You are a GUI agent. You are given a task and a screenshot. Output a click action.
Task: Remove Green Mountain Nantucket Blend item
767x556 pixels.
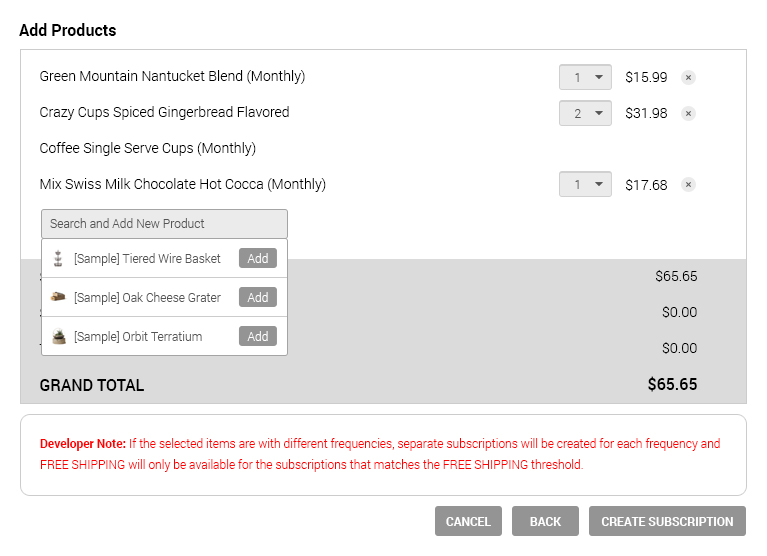(688, 77)
